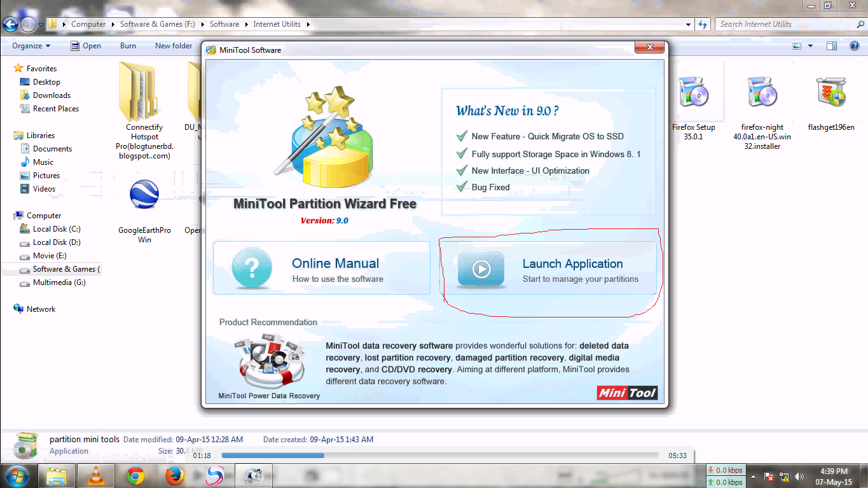Launch Firefox from the taskbar

pyautogui.click(x=174, y=476)
